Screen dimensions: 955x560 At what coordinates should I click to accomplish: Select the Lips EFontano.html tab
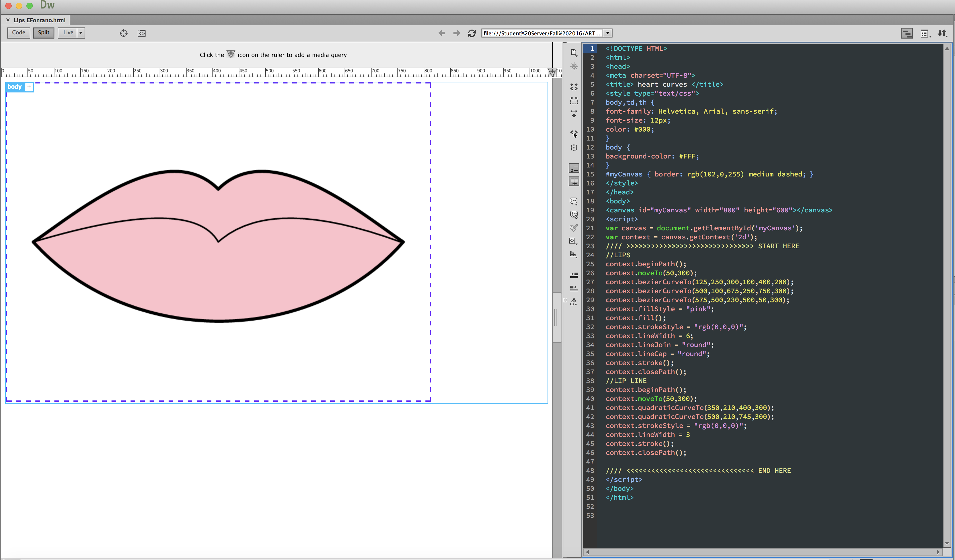click(x=39, y=20)
